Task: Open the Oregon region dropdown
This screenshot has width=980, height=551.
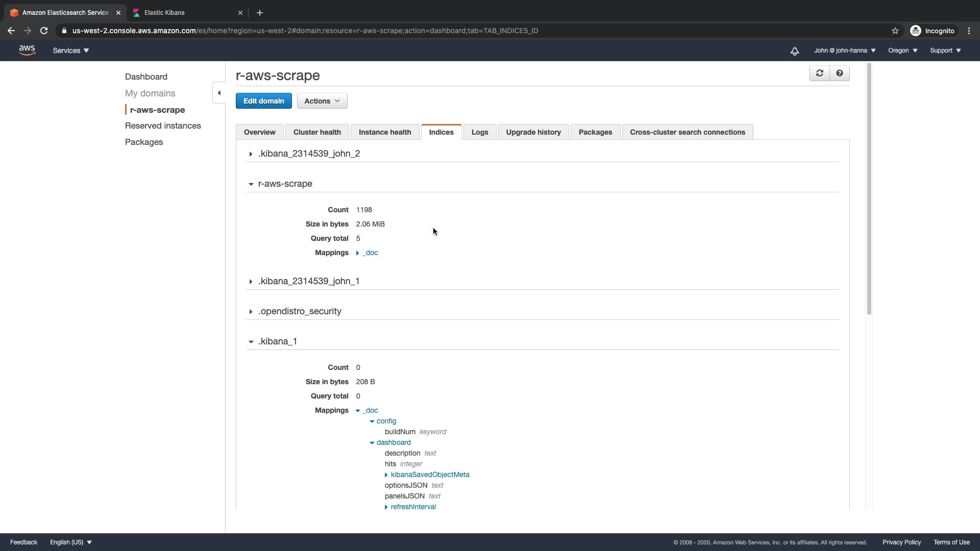Action: [x=902, y=51]
